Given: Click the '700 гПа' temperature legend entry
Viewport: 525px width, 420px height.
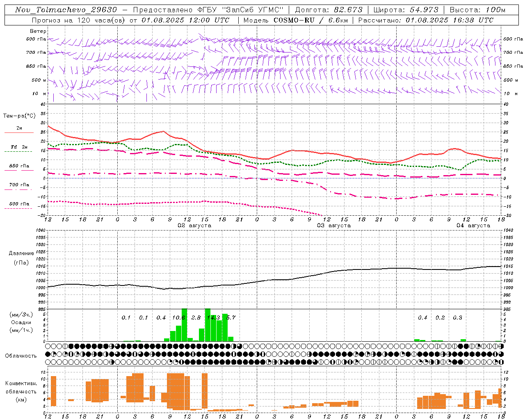Looking at the screenshot, I should [19, 185].
